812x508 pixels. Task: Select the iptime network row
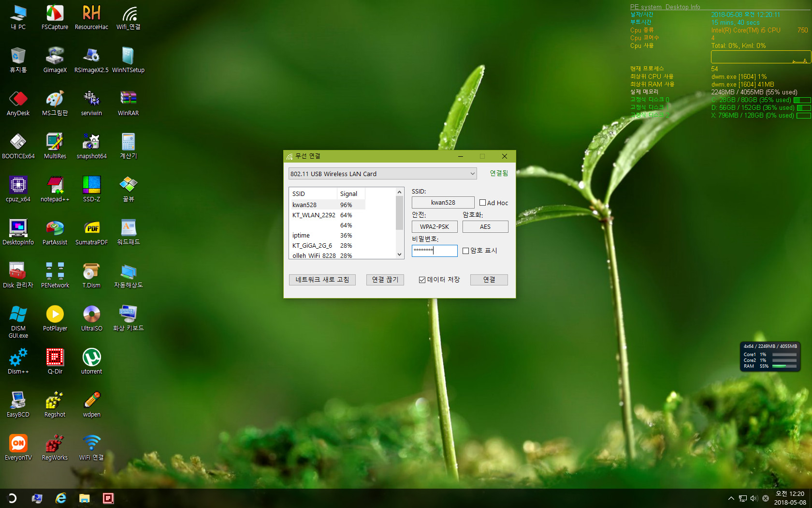pos(327,235)
